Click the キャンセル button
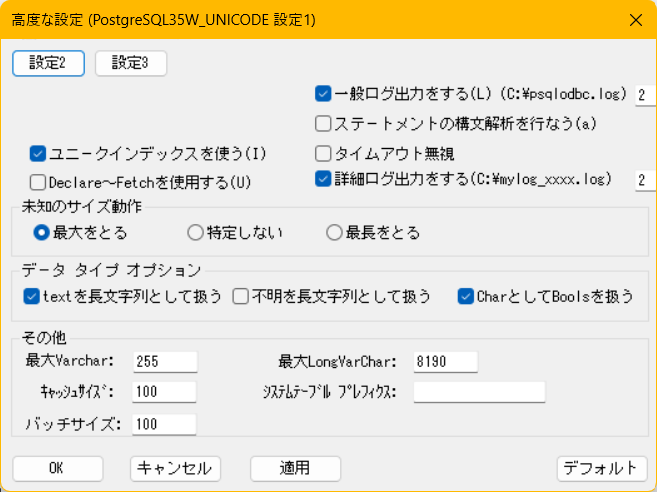This screenshot has height=492, width=657. [x=176, y=469]
